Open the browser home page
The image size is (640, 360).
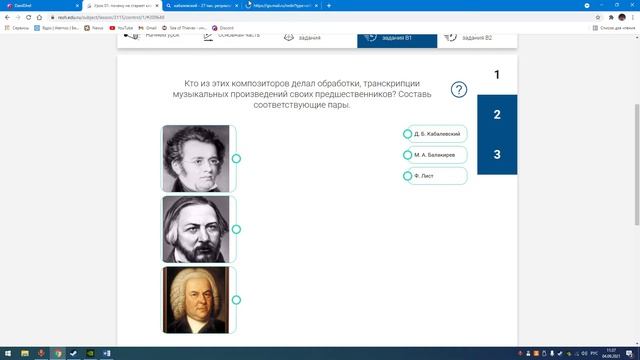(39, 18)
